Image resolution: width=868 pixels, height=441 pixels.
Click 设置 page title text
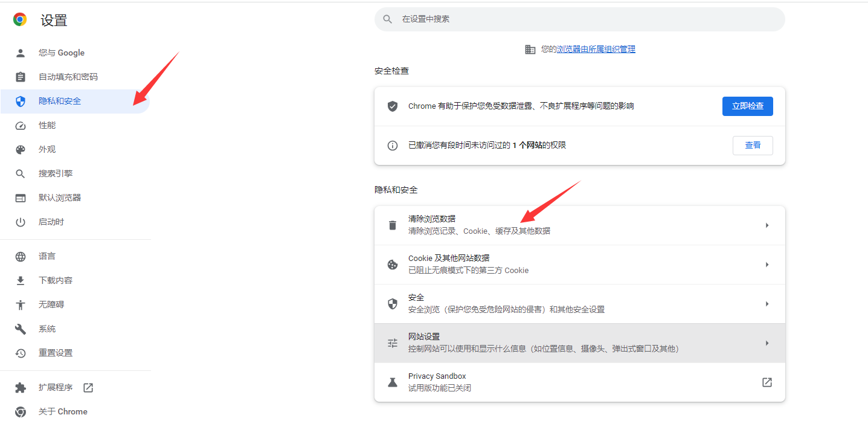54,21
